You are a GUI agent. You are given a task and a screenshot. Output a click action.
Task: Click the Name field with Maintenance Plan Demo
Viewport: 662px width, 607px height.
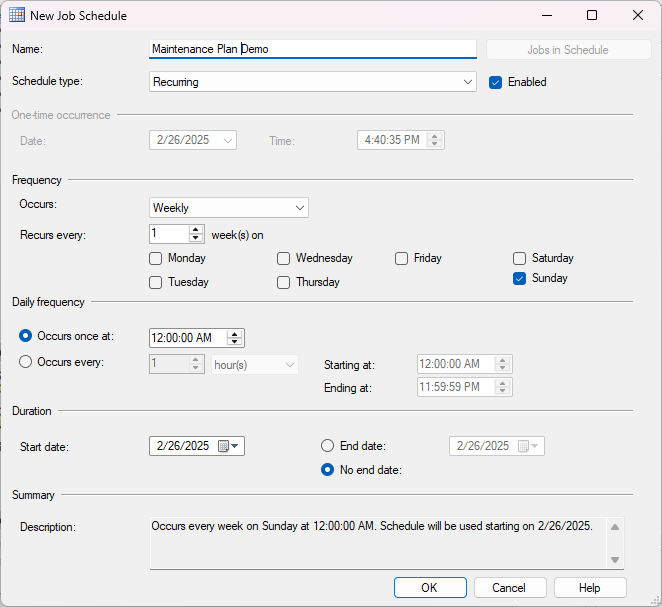point(313,49)
